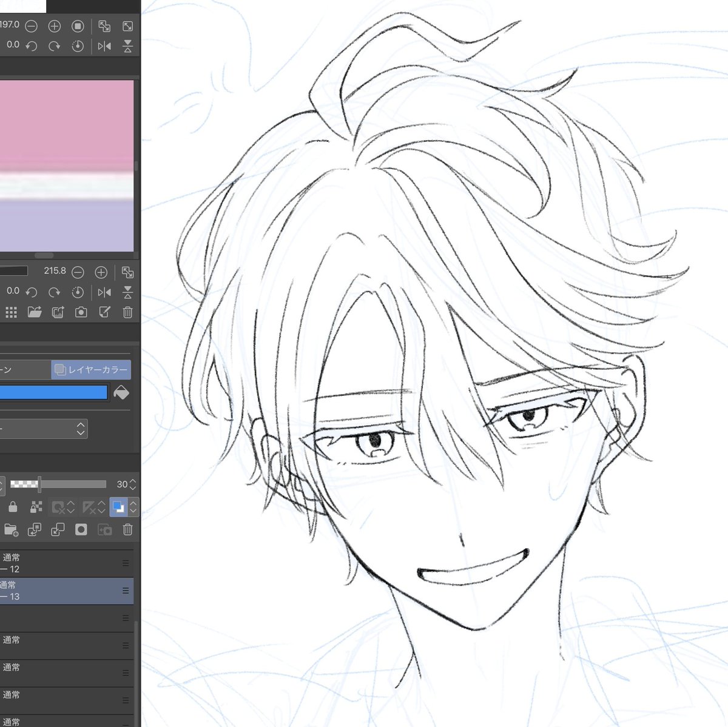Viewport: 728px width, 727px height.
Task: Toggle the blue layer color icon in Layers panel
Action: click(118, 507)
